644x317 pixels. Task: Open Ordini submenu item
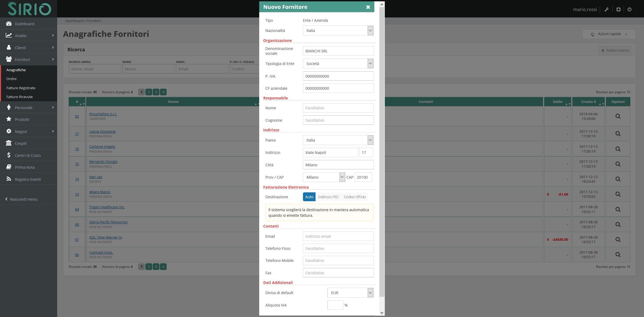pos(12,79)
